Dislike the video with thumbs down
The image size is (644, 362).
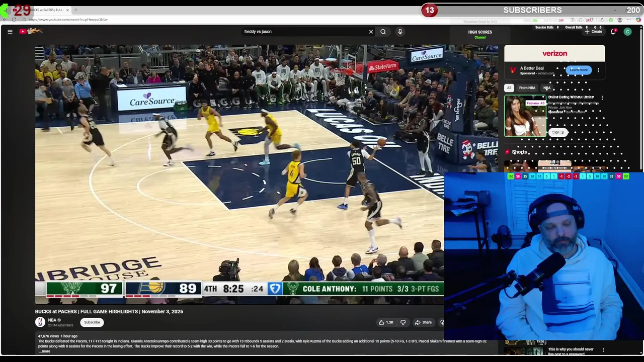(403, 322)
